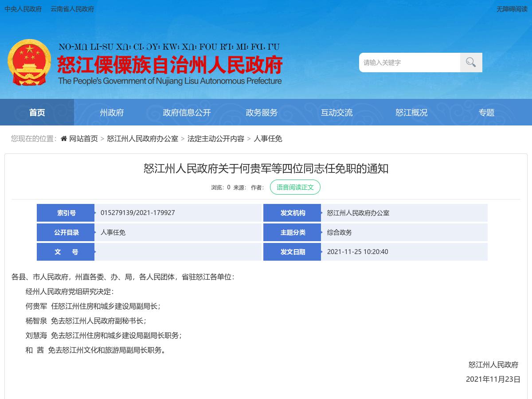
Task: Expand the 政府信息公开 menu
Action: (x=187, y=112)
